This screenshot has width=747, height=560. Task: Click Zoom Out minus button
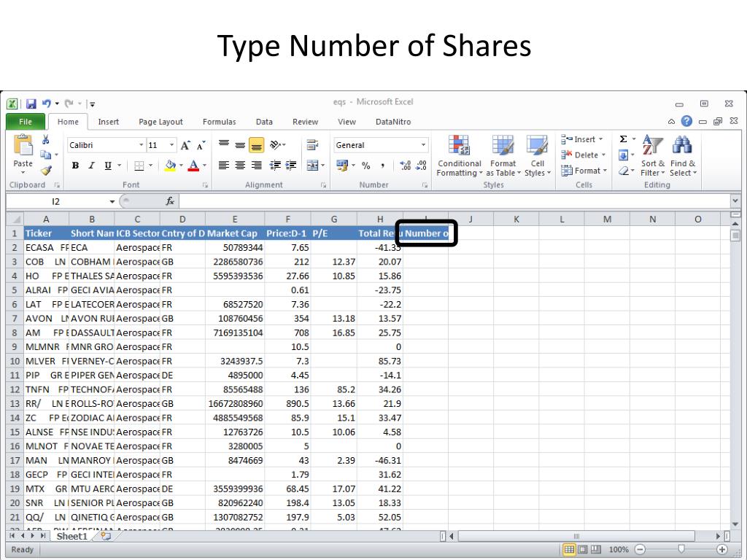(x=640, y=550)
